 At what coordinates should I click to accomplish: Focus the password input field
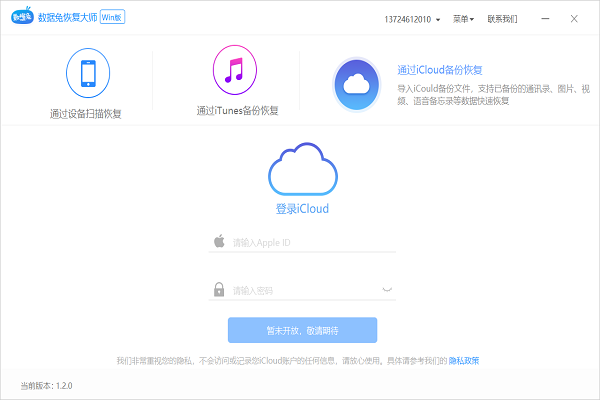(x=302, y=291)
